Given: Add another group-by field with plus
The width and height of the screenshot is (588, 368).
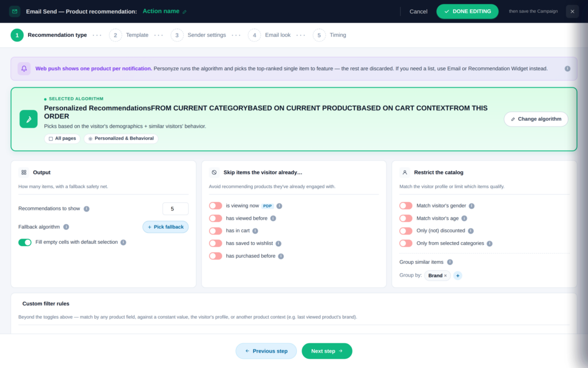Looking at the screenshot, I should (458, 275).
